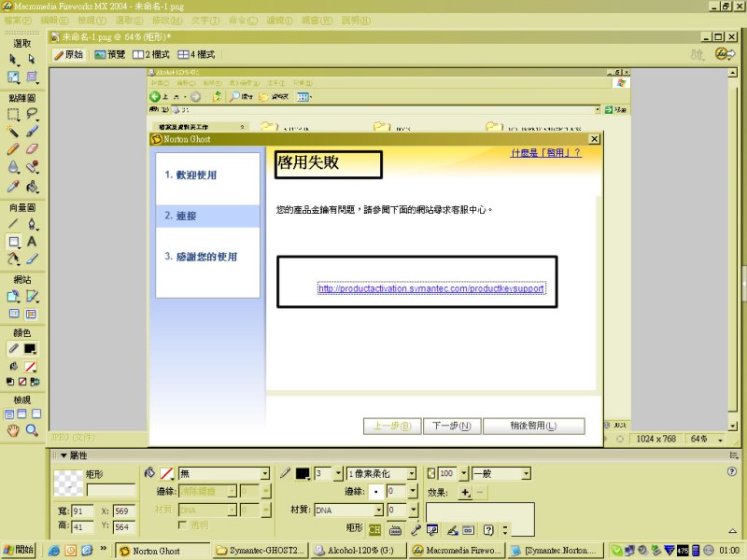This screenshot has height=560, width=747.
Task: Switch to standard screen mode
Action: pos(9,413)
